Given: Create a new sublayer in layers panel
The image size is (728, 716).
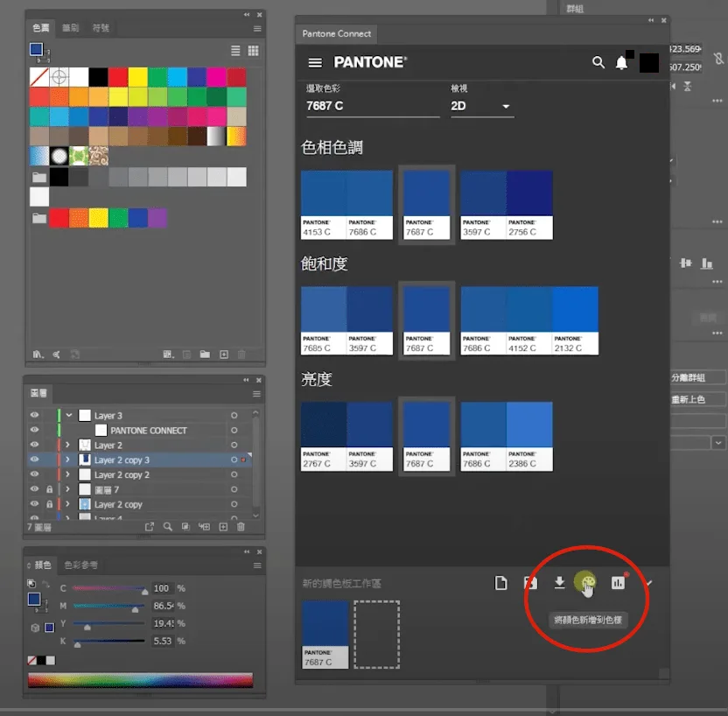Looking at the screenshot, I should pyautogui.click(x=204, y=527).
